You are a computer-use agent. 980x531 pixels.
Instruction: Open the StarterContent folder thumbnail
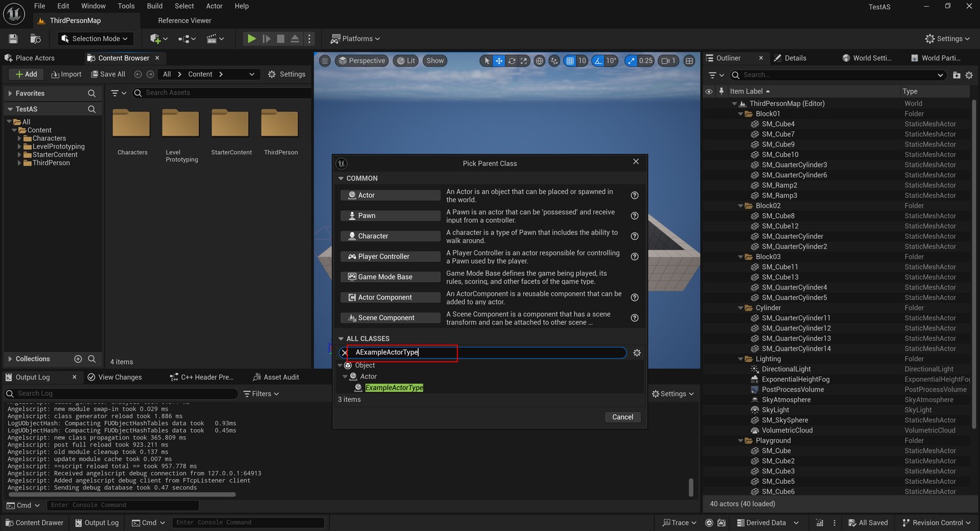(x=230, y=124)
